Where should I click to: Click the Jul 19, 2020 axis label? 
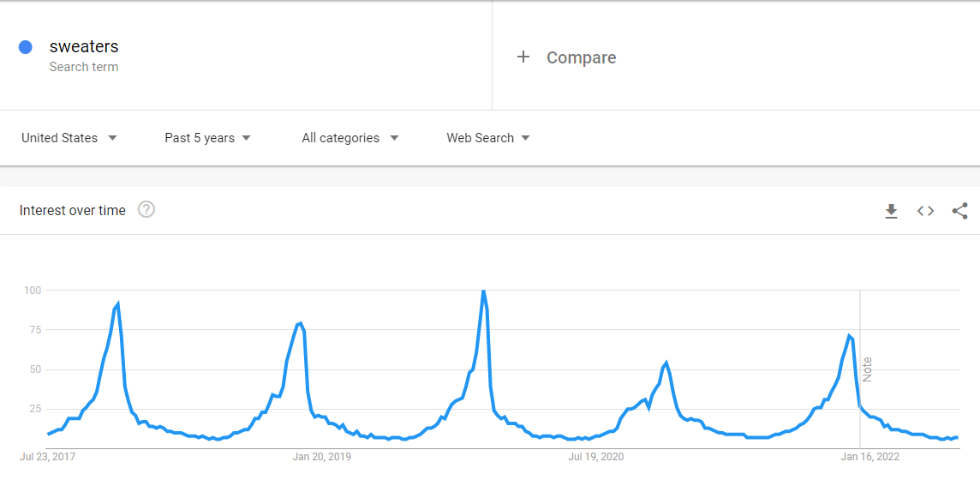[595, 456]
